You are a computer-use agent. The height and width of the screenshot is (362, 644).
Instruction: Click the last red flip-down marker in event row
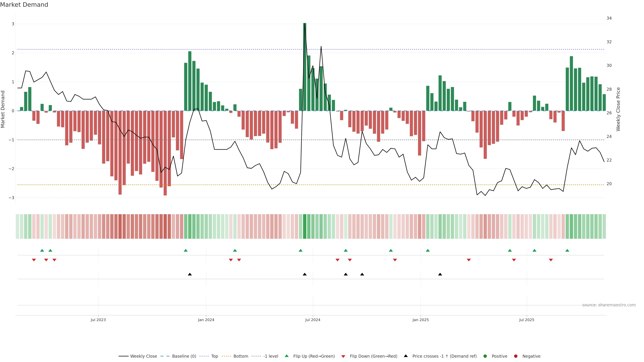(x=551, y=260)
